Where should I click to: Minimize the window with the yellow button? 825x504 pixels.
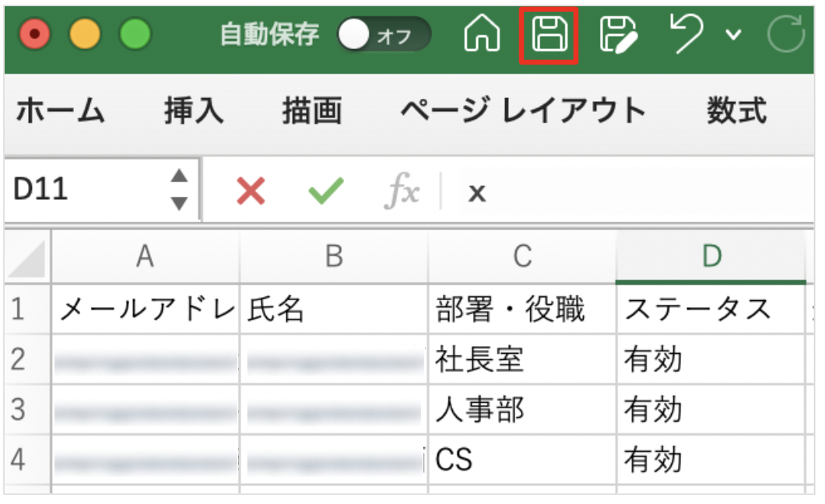click(x=86, y=34)
